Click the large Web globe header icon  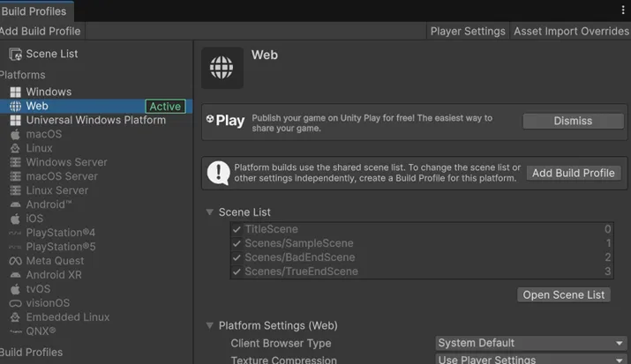pos(222,68)
